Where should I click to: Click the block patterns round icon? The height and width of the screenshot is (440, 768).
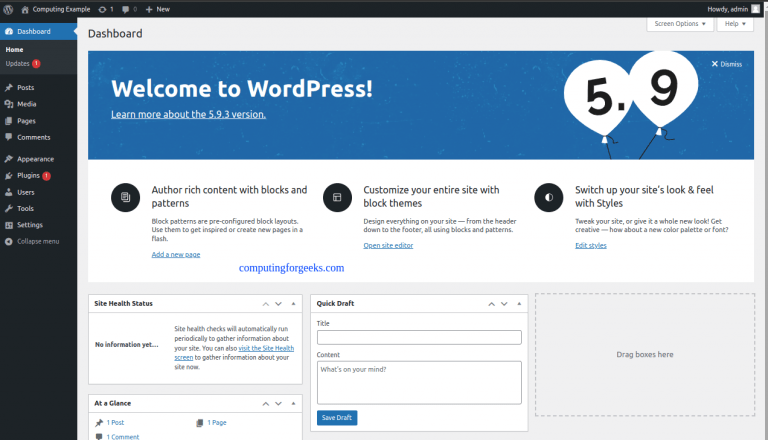pyautogui.click(x=125, y=197)
